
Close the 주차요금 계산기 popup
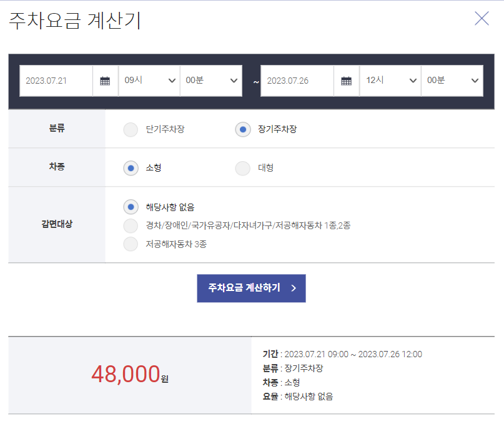click(481, 19)
